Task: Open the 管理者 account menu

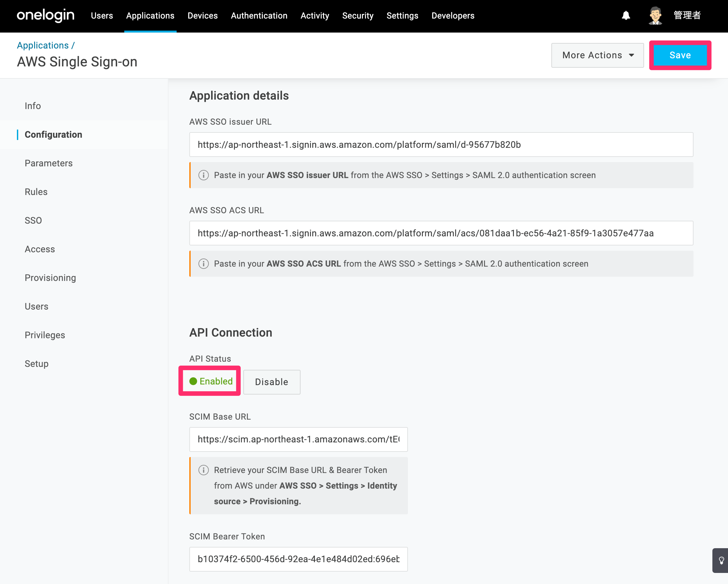Action: 687,16
